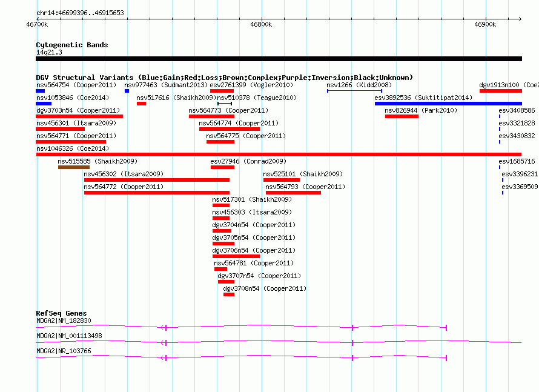This screenshot has width=539, height=392.
Task: Click dgv3703n54 (Cooper2011) label
Action: click(x=78, y=110)
